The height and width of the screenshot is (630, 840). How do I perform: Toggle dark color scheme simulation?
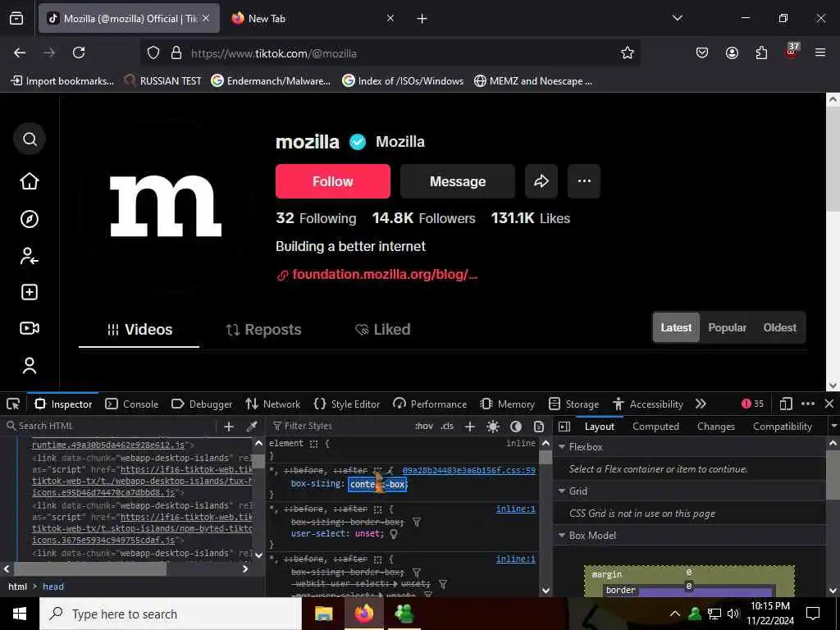coord(516,427)
